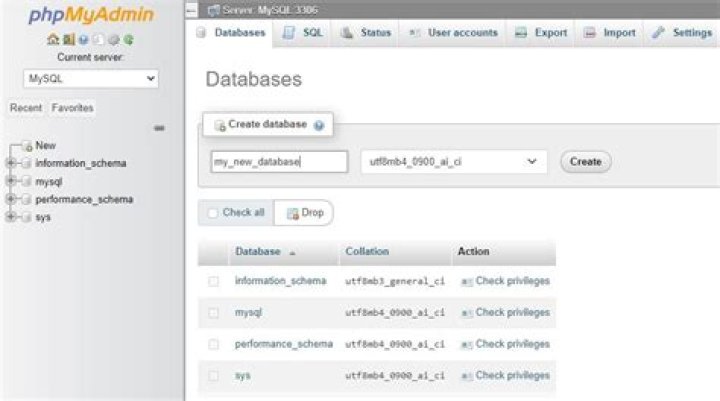Expand the mysql database tree node
The width and height of the screenshot is (720, 401).
(x=11, y=181)
